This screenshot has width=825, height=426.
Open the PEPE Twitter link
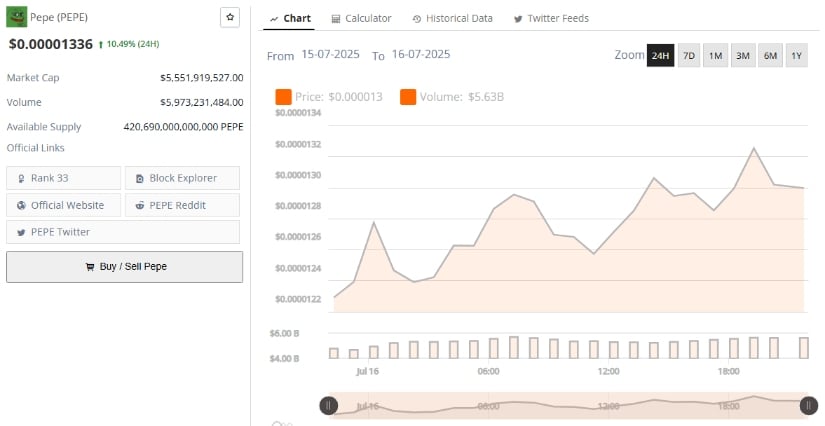pos(123,232)
